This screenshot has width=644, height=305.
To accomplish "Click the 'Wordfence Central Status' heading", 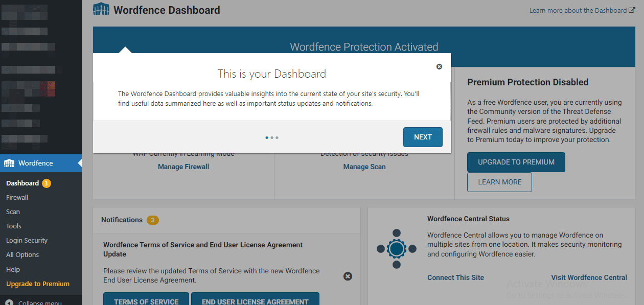I will [468, 219].
